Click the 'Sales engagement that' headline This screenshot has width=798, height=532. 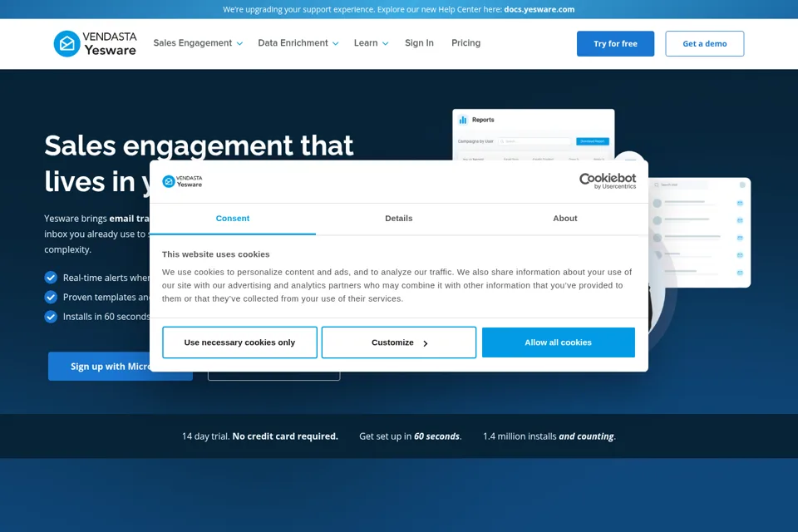click(199, 145)
